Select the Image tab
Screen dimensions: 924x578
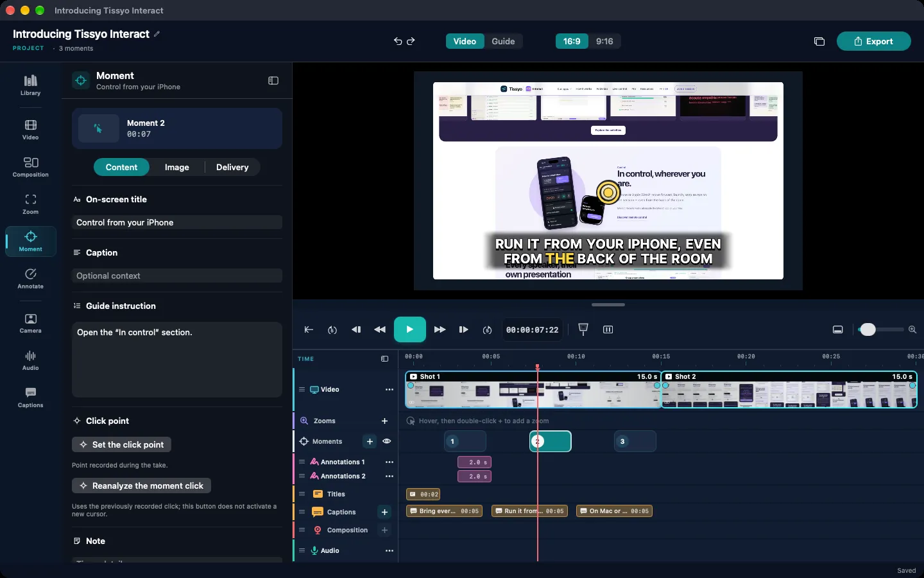tap(177, 167)
